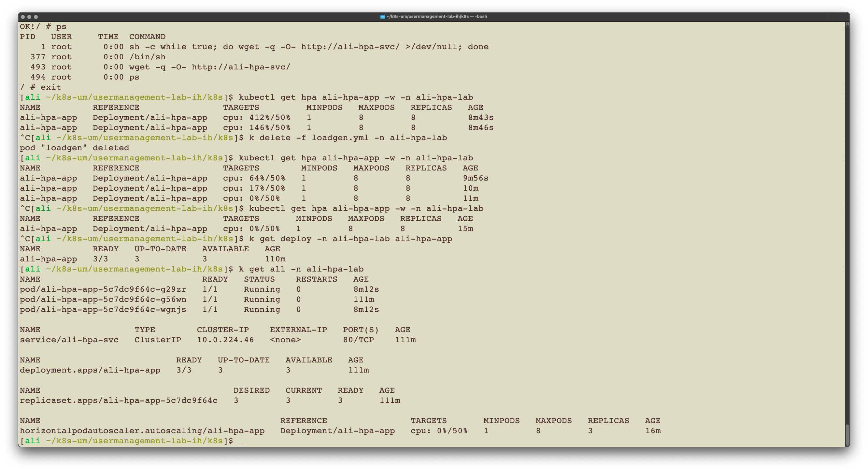
Task: Click the 'k get all -n ali-hpa-lab' command
Action: click(x=301, y=269)
